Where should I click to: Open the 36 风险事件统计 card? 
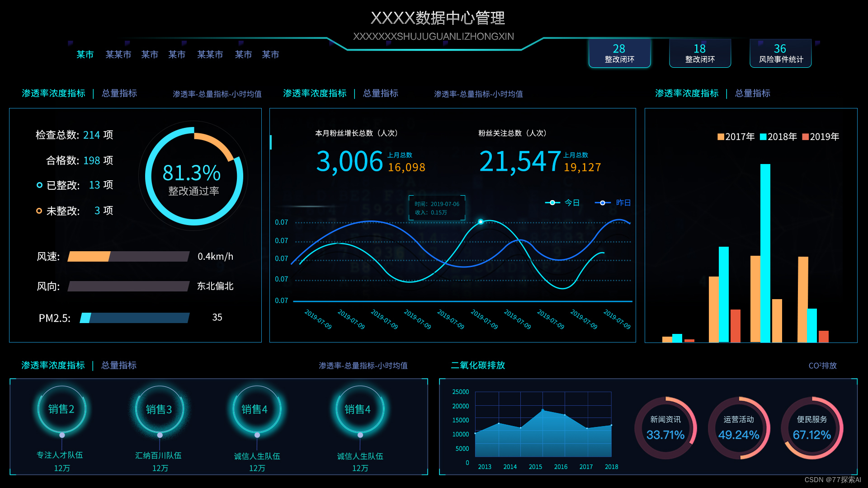pyautogui.click(x=780, y=53)
